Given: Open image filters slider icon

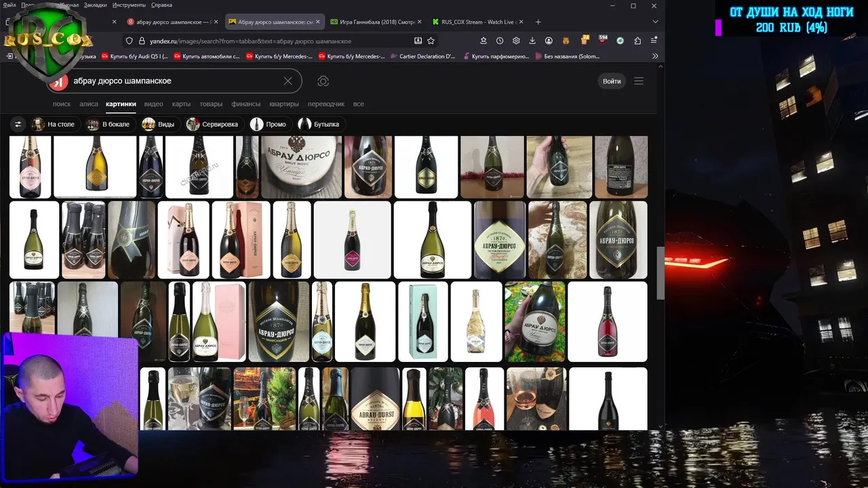Looking at the screenshot, I should [x=18, y=124].
